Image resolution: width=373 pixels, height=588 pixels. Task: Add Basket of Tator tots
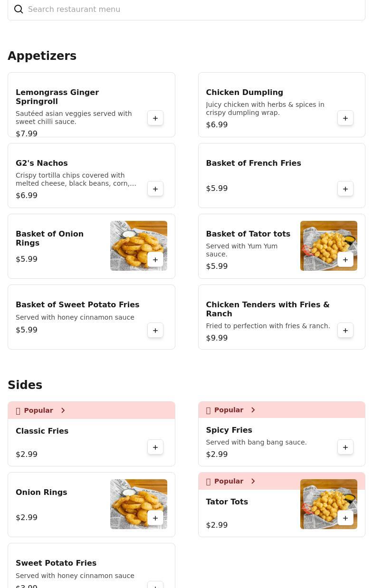point(345,260)
